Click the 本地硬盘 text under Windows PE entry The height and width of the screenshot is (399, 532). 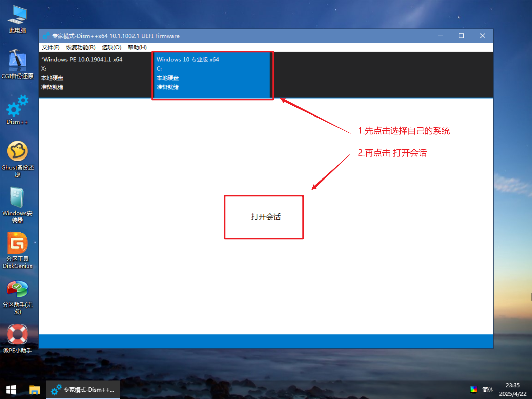click(52, 78)
